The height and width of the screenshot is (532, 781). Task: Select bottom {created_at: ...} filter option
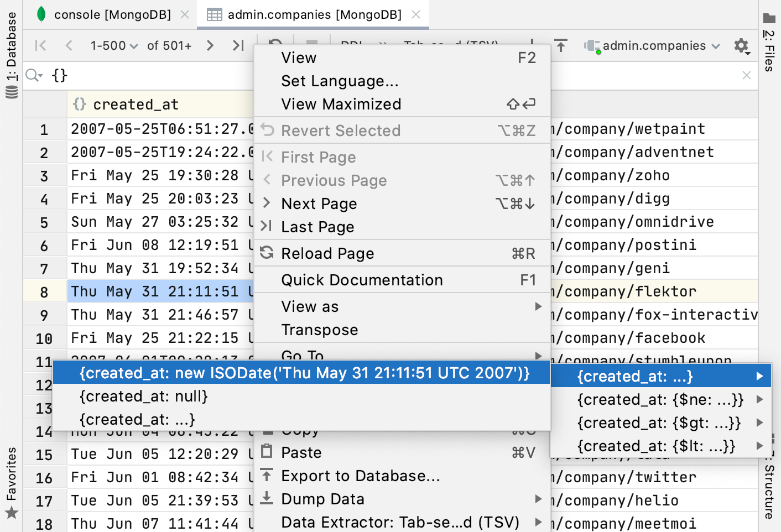pos(301,419)
